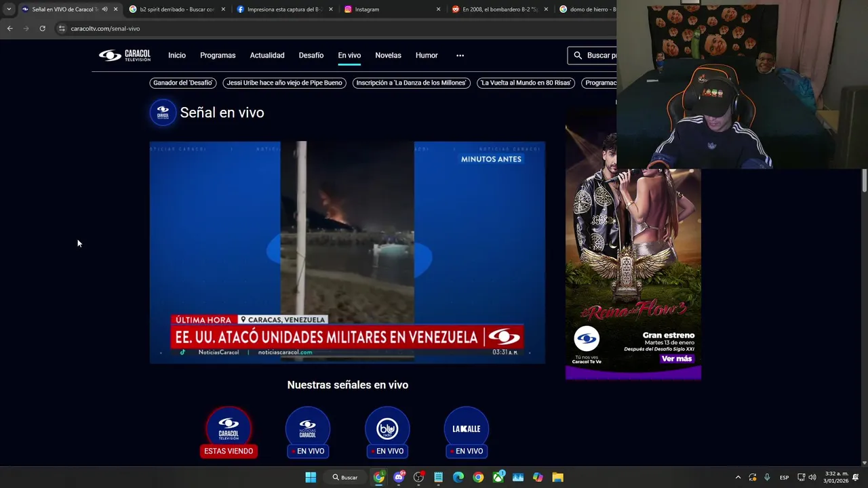Click the search magnifier icon in header
Image resolution: width=868 pixels, height=488 pixels.
(x=578, y=56)
